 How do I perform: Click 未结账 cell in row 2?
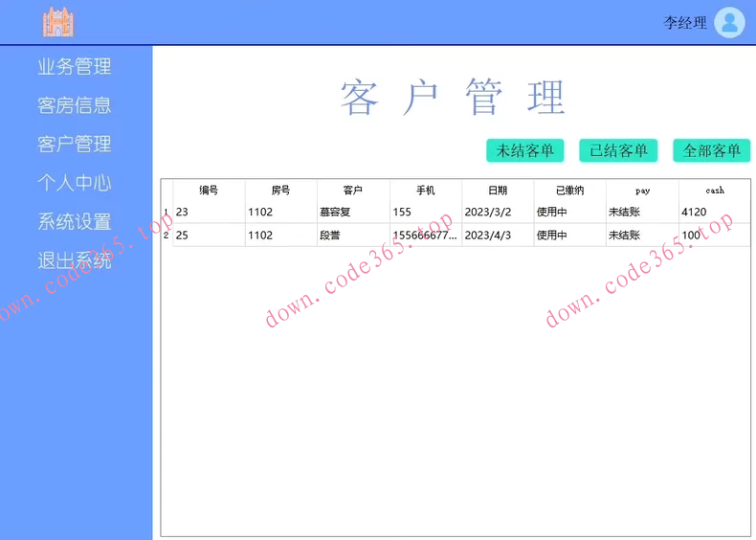pyautogui.click(x=642, y=235)
